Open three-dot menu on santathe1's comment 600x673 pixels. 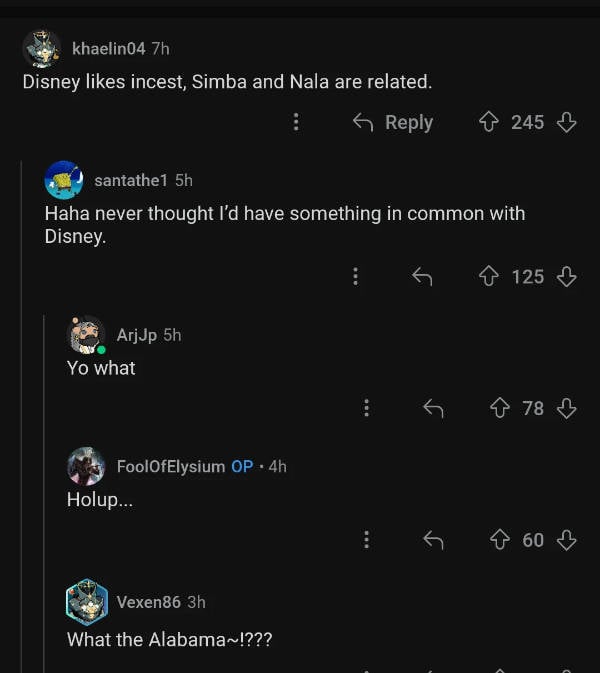[x=355, y=276]
